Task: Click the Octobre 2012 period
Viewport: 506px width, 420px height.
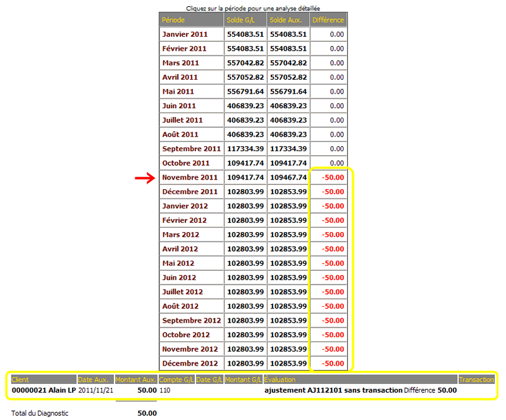Action: 186,335
